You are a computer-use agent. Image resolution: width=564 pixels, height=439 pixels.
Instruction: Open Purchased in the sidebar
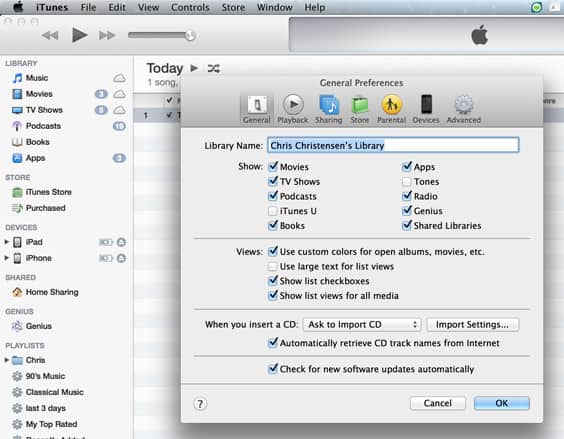(x=45, y=208)
